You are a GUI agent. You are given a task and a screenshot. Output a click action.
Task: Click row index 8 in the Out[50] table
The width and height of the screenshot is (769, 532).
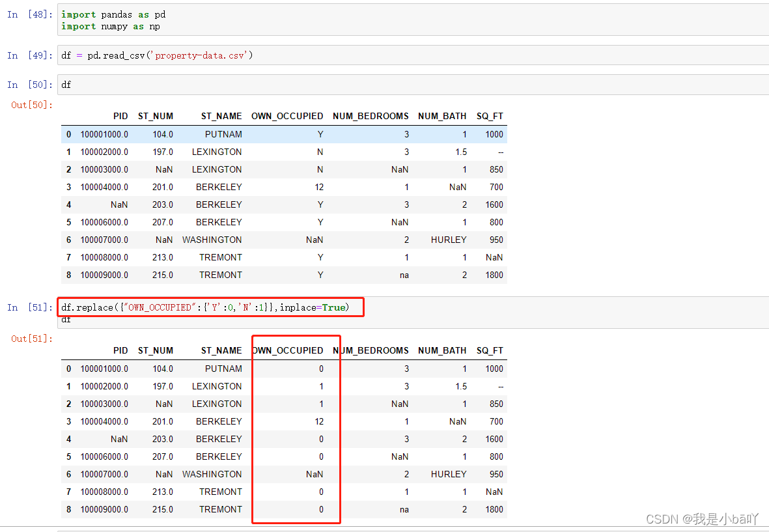[x=68, y=275]
